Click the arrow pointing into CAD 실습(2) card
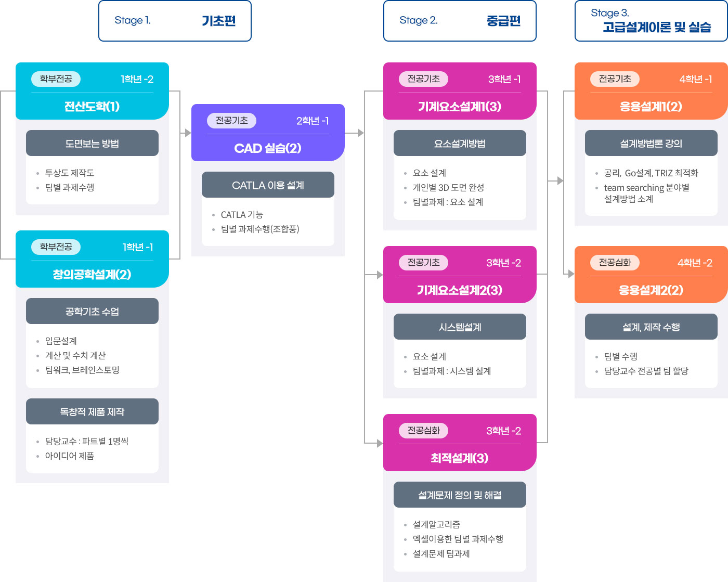The width and height of the screenshot is (728, 582). pos(188,133)
